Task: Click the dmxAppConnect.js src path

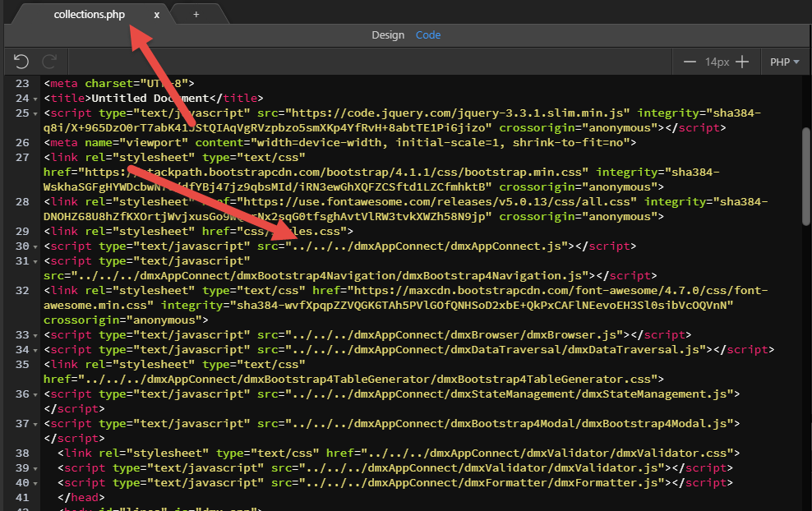Action: point(427,246)
